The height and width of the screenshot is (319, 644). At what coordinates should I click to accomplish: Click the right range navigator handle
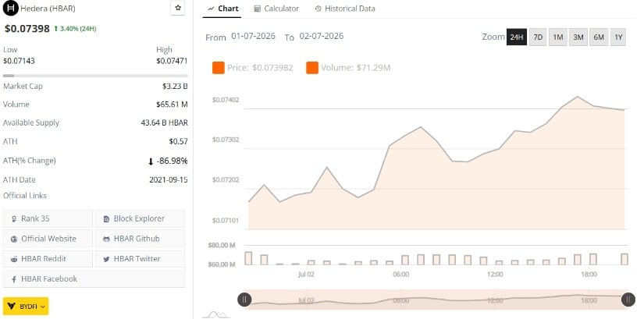(628, 300)
